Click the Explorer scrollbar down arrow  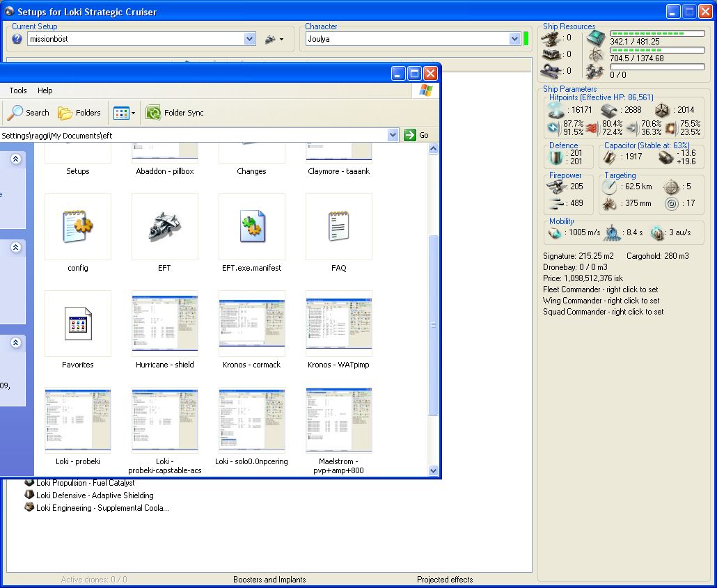[433, 470]
